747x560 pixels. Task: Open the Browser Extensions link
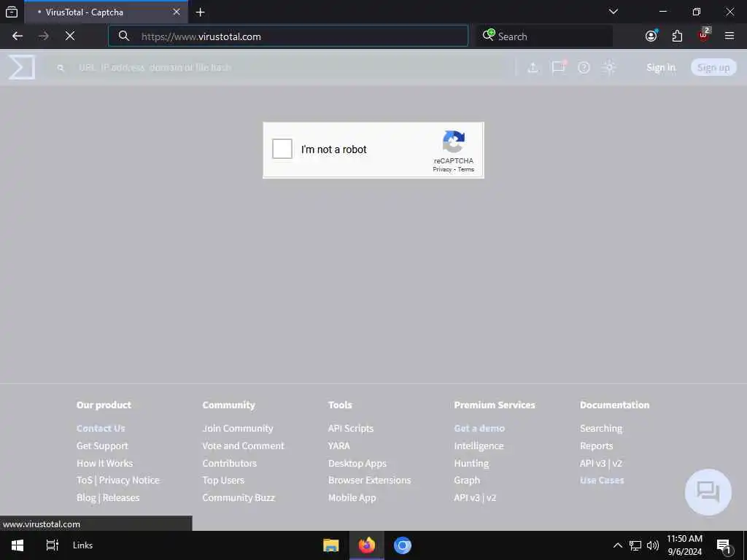[369, 480]
